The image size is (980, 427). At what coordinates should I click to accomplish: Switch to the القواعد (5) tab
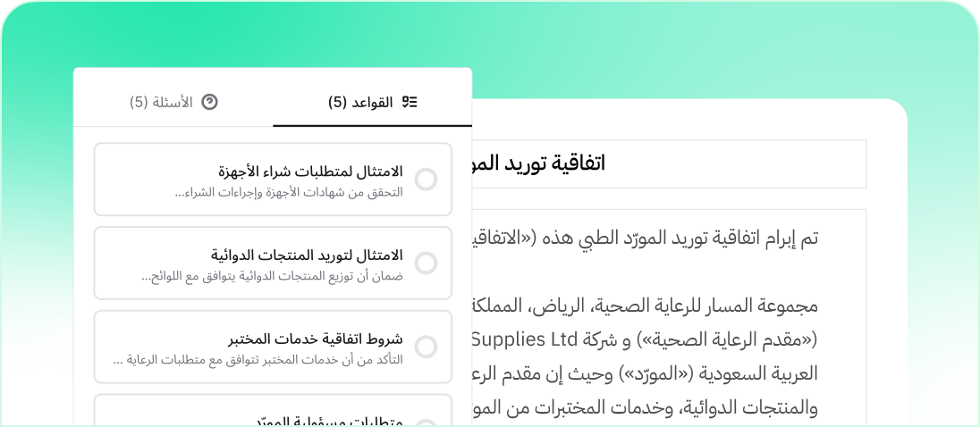(x=372, y=102)
